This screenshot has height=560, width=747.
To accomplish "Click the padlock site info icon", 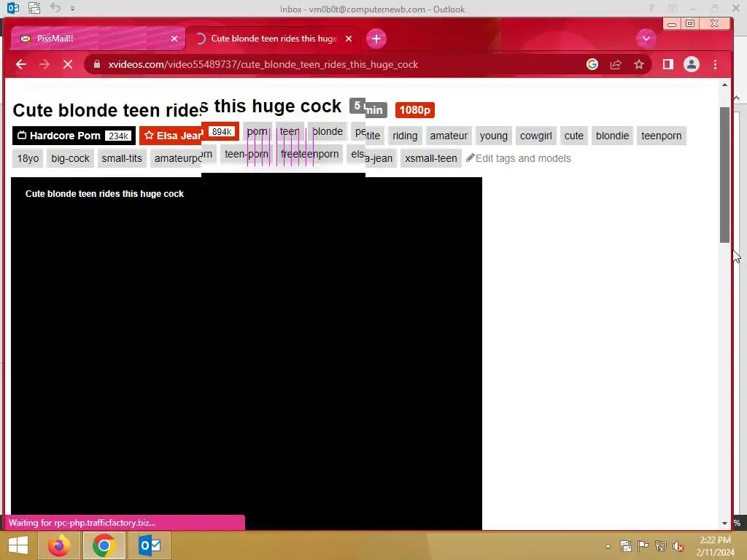I will [x=97, y=64].
